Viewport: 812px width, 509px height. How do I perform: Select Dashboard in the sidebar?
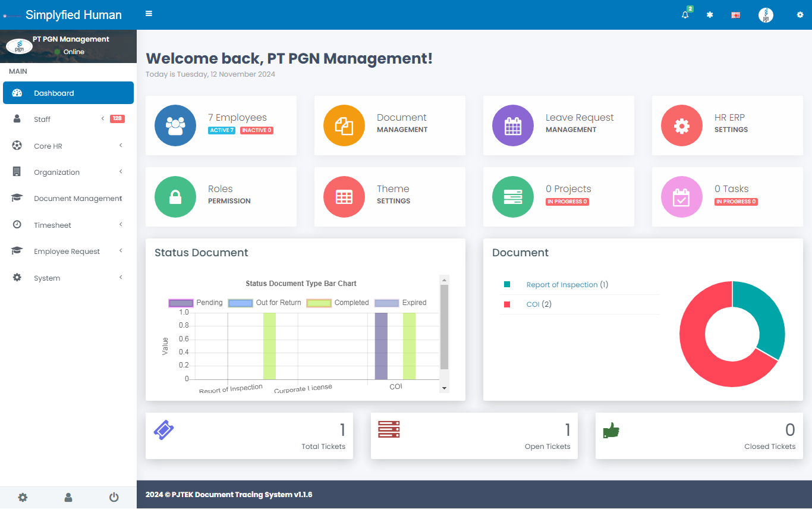click(54, 93)
